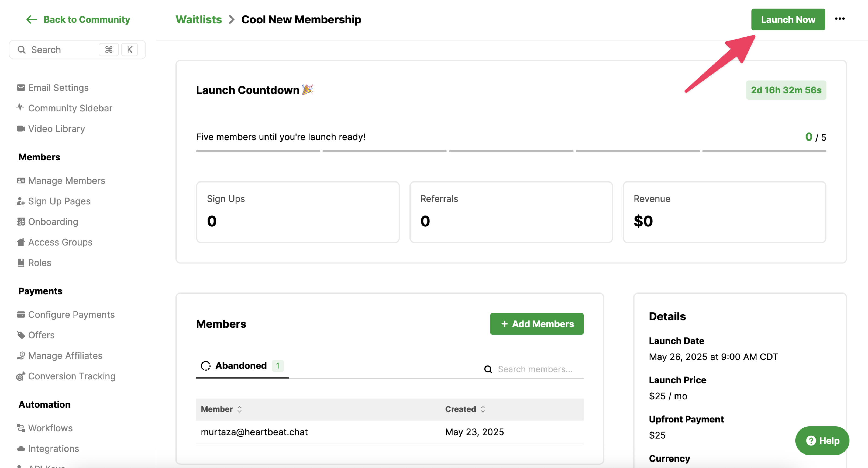
Task: Open Sign Up Pages in sidebar
Action: click(59, 201)
